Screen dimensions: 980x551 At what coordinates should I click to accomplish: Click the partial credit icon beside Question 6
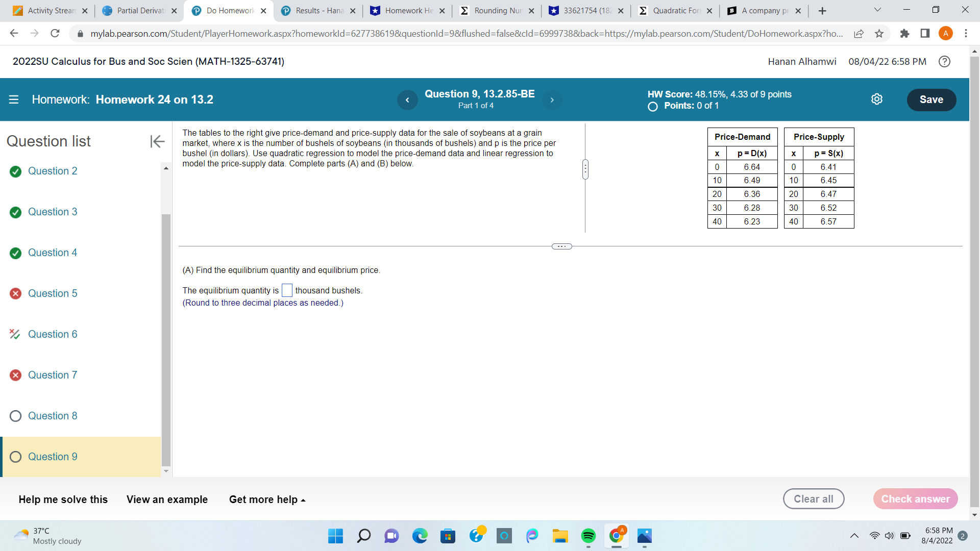(14, 334)
